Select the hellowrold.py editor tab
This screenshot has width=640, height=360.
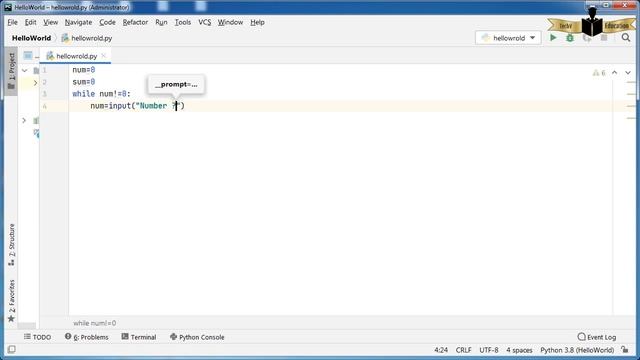(76, 56)
